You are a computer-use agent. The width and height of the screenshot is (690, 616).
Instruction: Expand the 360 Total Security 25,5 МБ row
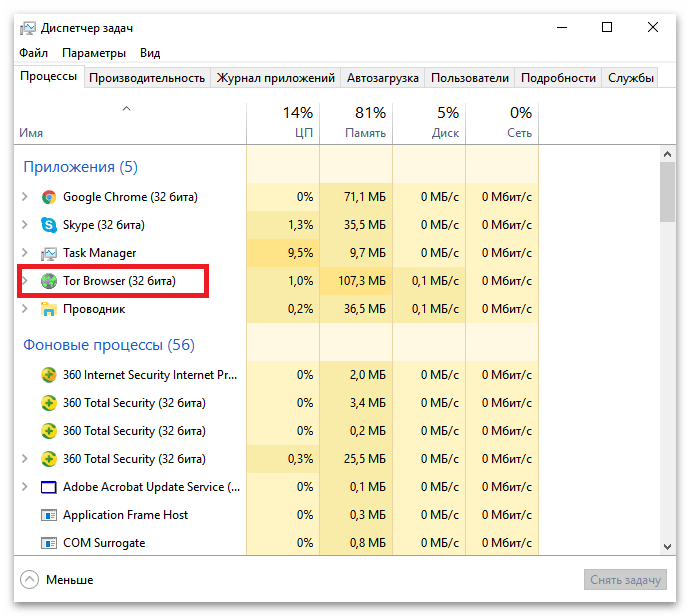click(x=25, y=459)
